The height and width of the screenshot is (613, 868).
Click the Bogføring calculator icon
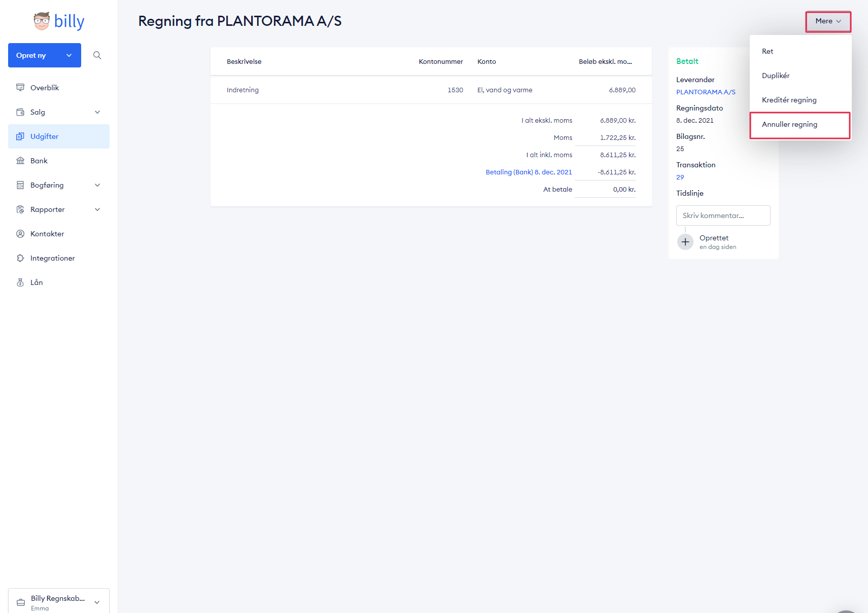[20, 185]
